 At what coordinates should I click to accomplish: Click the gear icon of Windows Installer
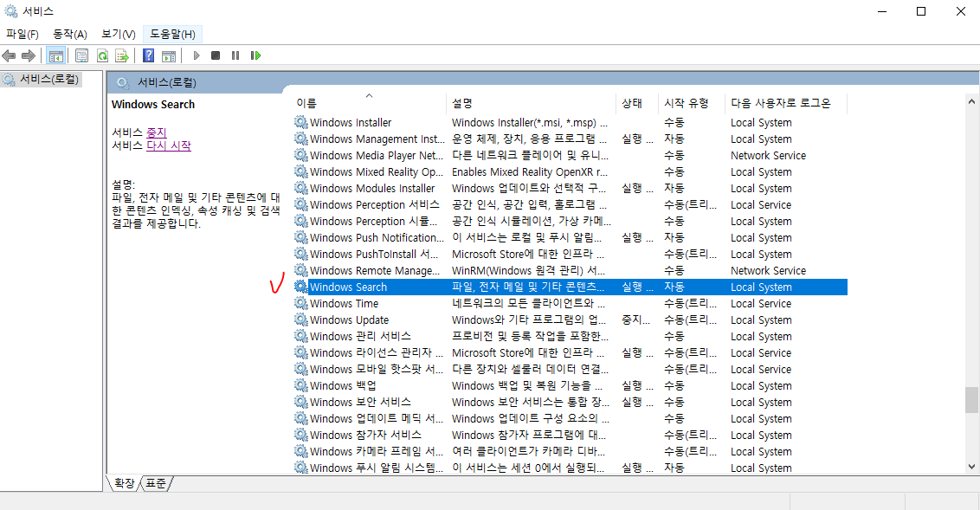click(x=300, y=122)
